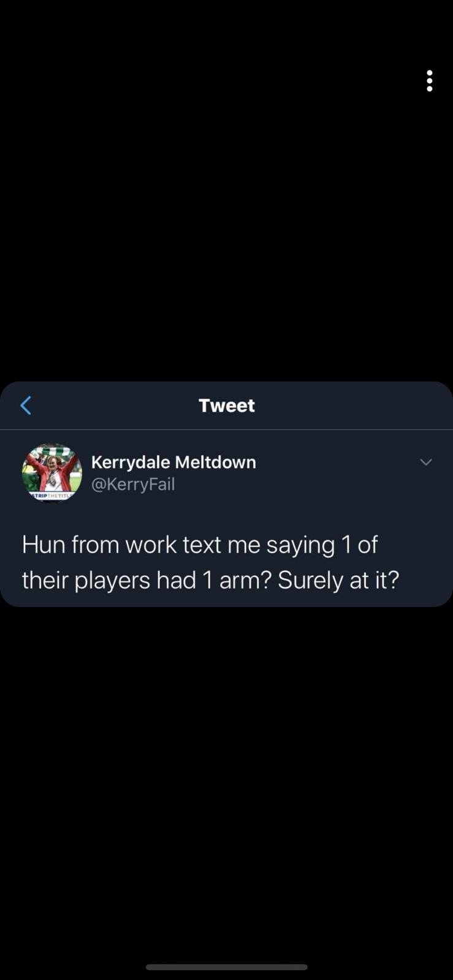Image resolution: width=453 pixels, height=980 pixels.
Task: Click the green scarf in the avatar
Action: (52, 451)
